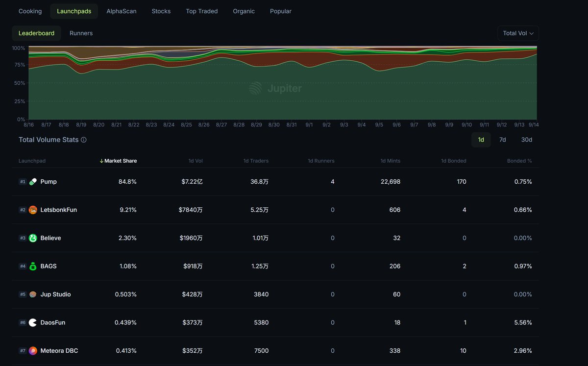Click the BAGS money bag icon
588x366 pixels.
click(33, 266)
